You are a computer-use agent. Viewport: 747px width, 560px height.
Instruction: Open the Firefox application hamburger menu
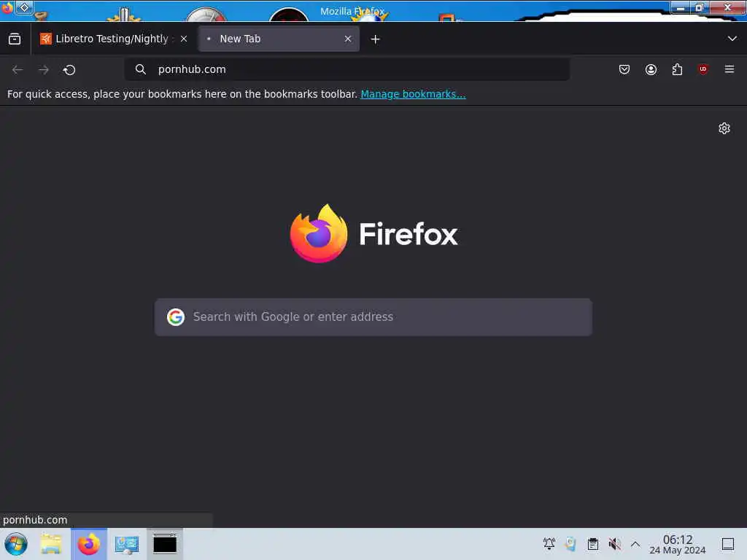click(x=729, y=69)
